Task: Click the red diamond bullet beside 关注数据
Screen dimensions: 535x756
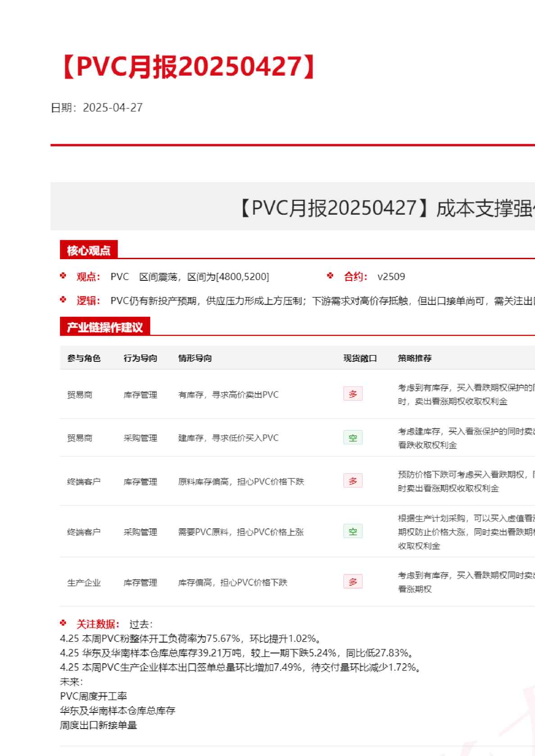Action: [x=63, y=623]
